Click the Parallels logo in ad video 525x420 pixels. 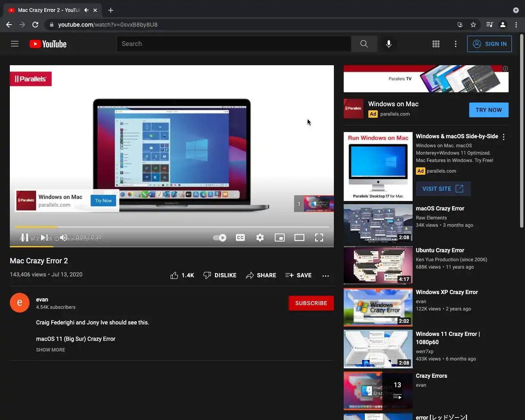pos(31,79)
